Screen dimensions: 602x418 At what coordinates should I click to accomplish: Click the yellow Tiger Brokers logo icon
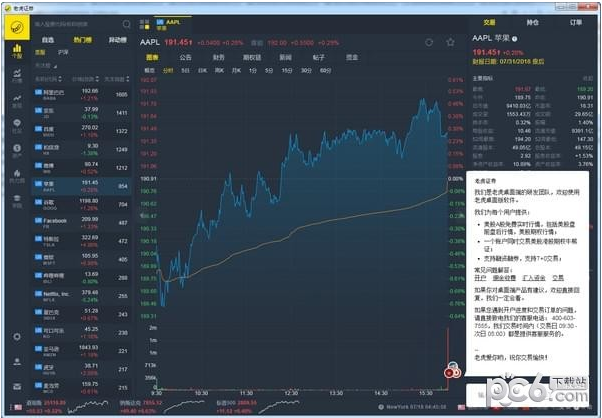click(x=17, y=27)
